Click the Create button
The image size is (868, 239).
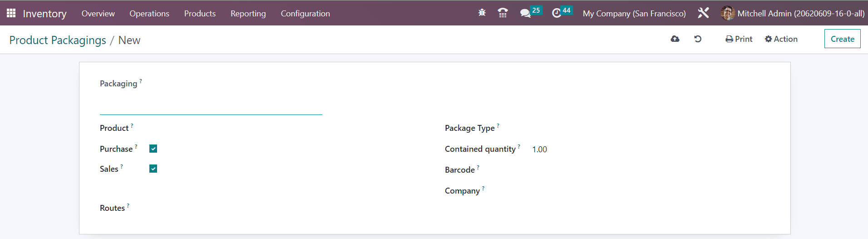(x=842, y=39)
